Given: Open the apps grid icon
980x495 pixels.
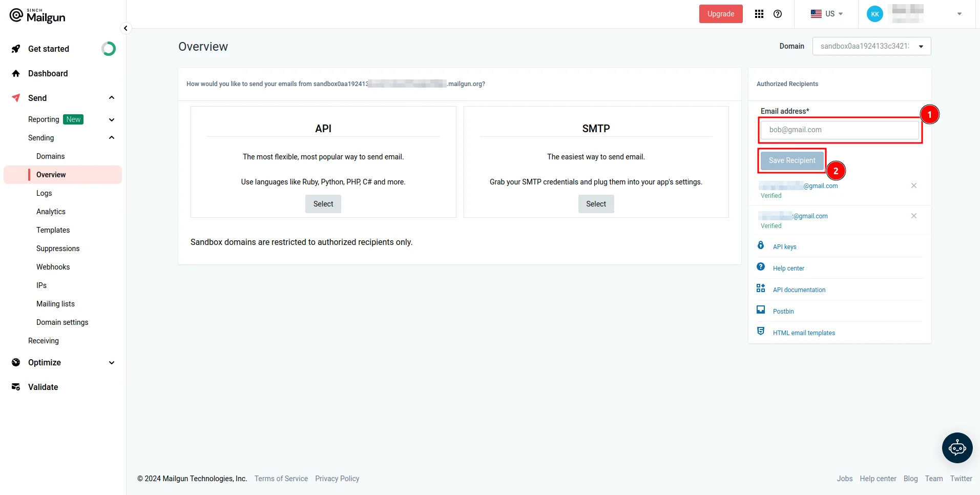Looking at the screenshot, I should (759, 14).
